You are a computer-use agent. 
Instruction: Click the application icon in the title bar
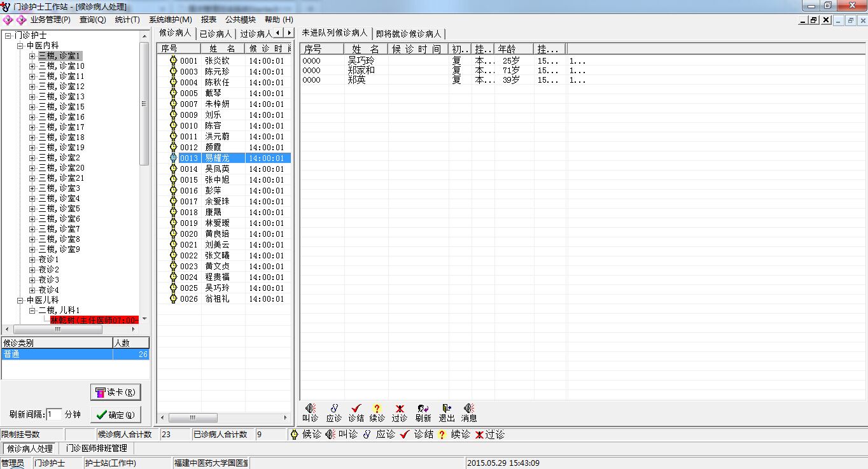tap(6, 6)
